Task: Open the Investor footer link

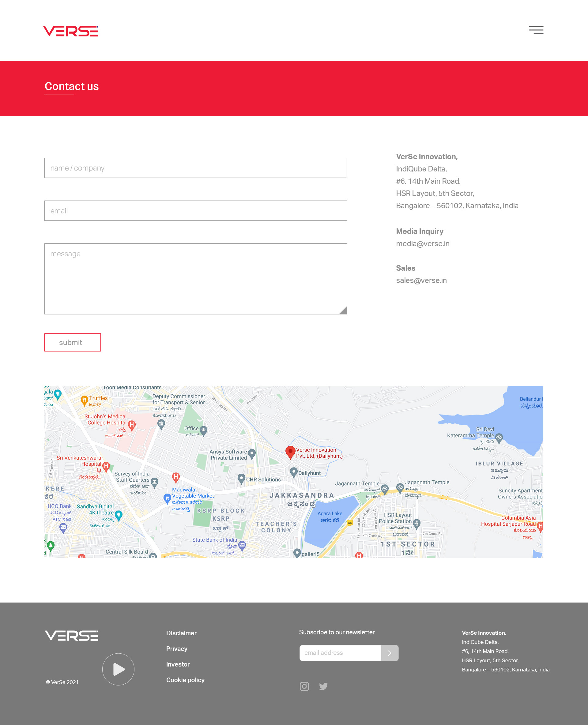Action: point(178,664)
